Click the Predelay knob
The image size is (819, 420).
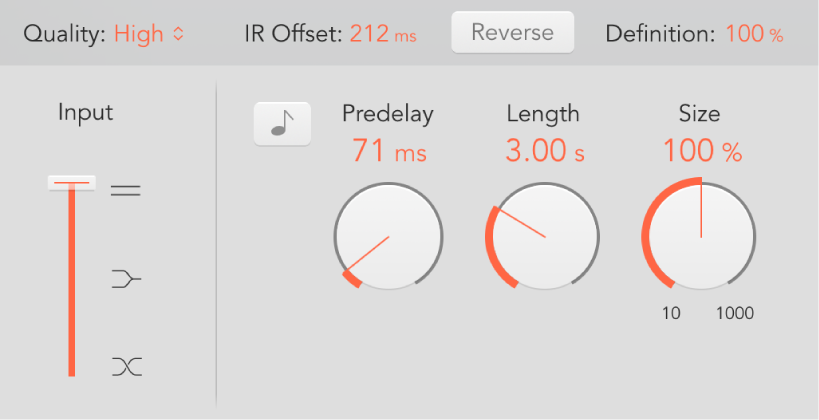388,237
